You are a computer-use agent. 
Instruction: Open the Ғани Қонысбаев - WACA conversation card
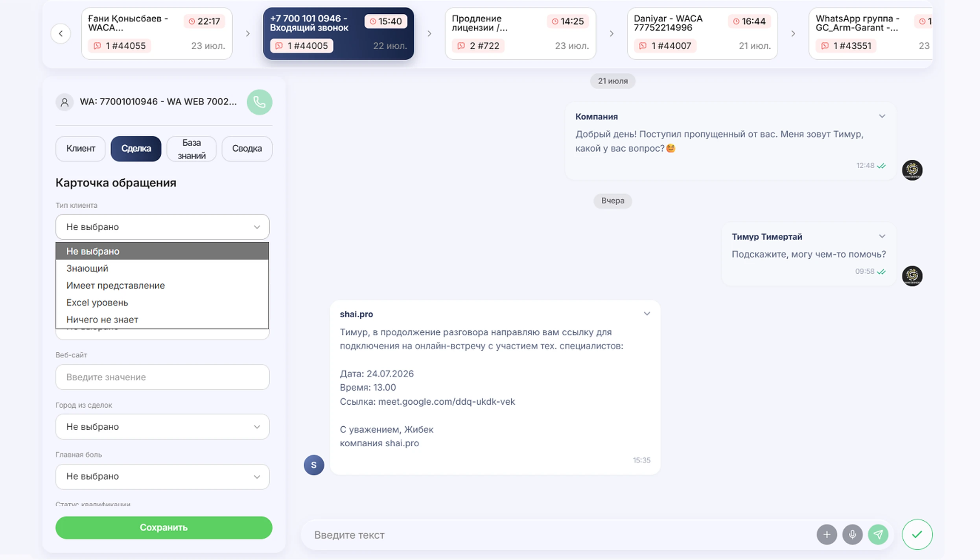pos(157,34)
